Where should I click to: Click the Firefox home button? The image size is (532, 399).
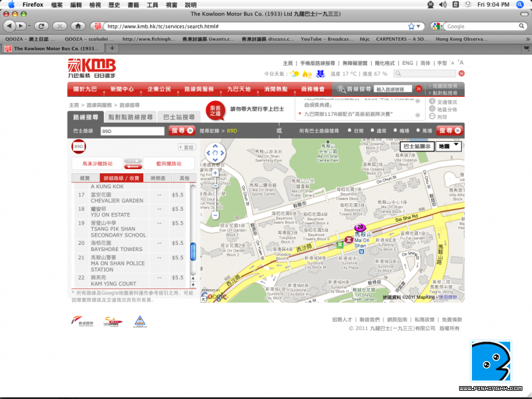(x=78, y=26)
